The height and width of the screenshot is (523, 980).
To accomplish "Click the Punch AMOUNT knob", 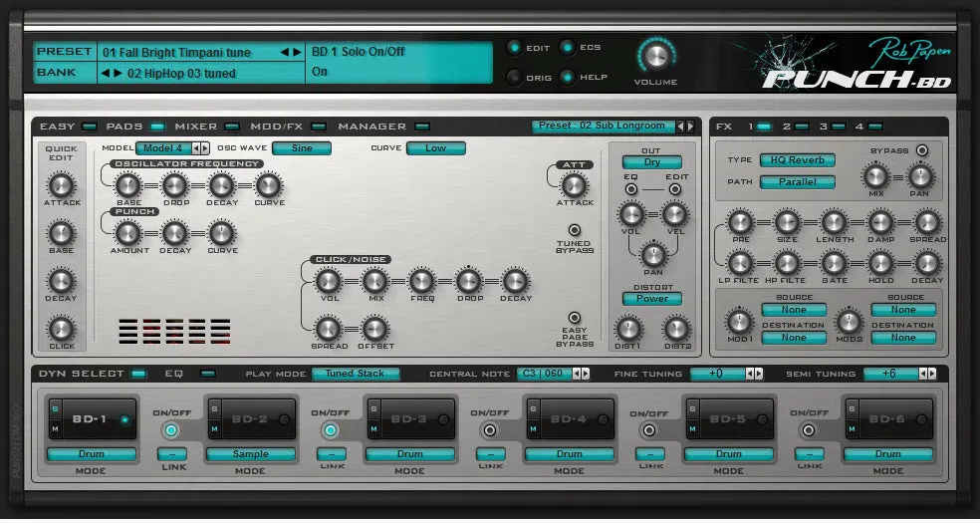I will coord(128,232).
